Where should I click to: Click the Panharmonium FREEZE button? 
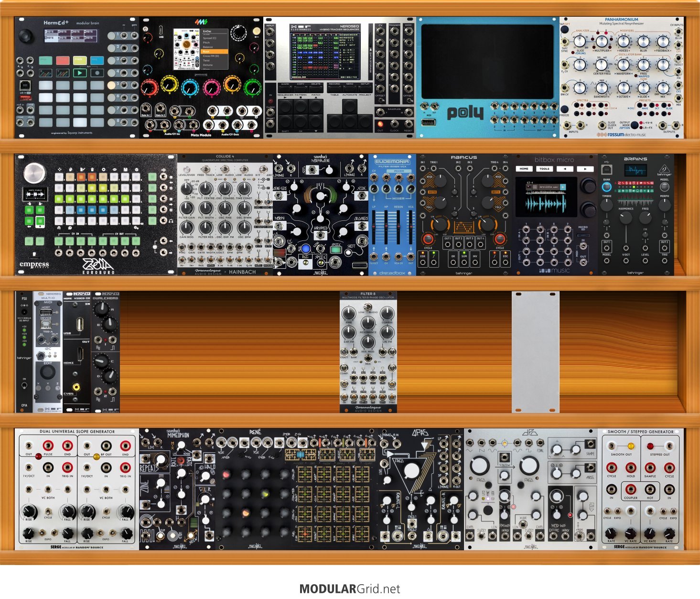point(565,108)
